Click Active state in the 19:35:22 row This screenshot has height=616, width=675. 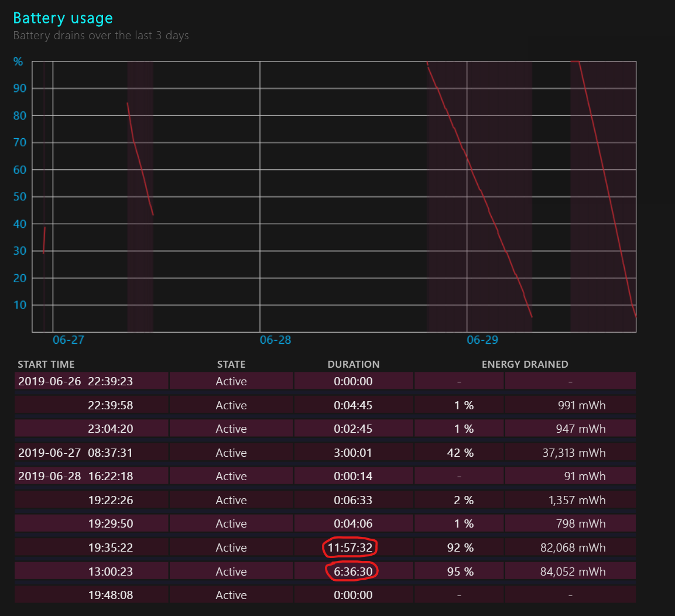pos(231,547)
